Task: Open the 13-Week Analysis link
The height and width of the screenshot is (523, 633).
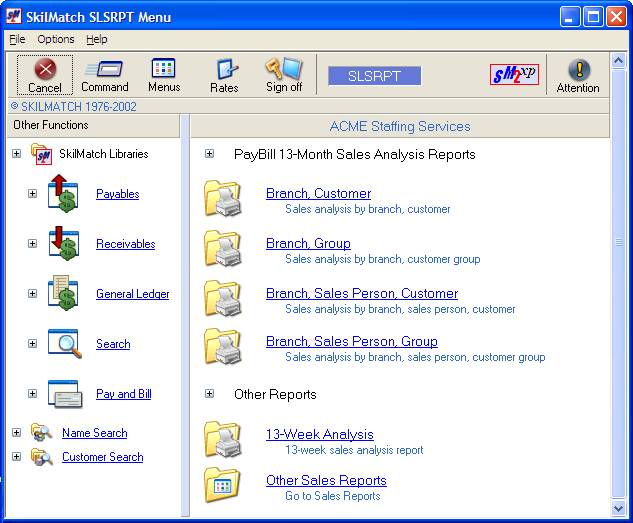Action: (319, 434)
